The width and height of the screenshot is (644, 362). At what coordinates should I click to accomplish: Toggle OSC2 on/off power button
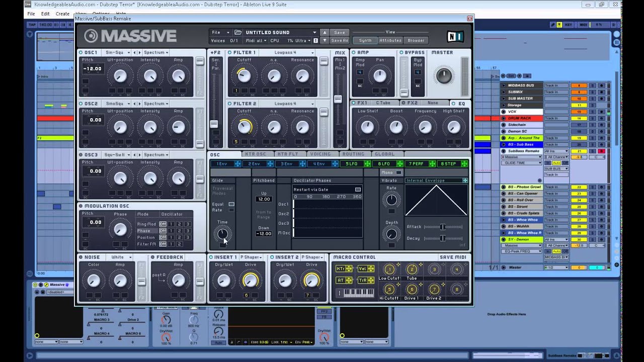point(80,104)
